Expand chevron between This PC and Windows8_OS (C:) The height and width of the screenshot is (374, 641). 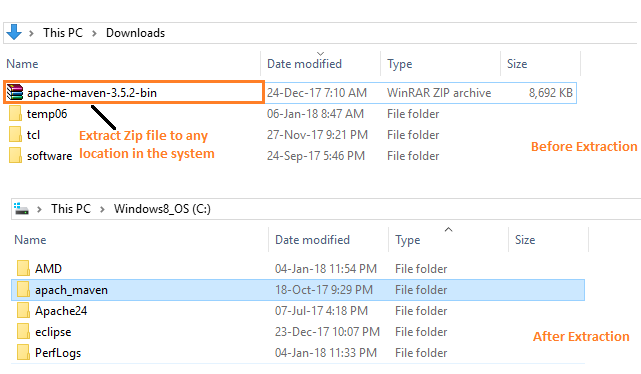(x=102, y=209)
